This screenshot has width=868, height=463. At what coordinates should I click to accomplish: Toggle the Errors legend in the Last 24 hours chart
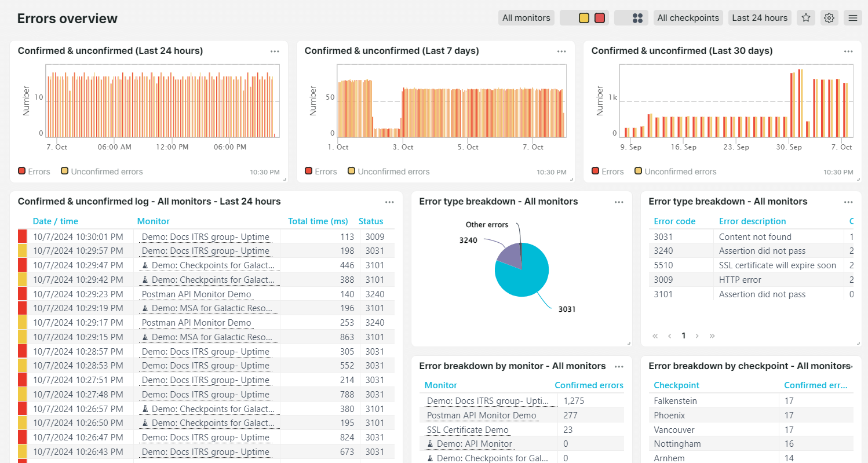34,172
